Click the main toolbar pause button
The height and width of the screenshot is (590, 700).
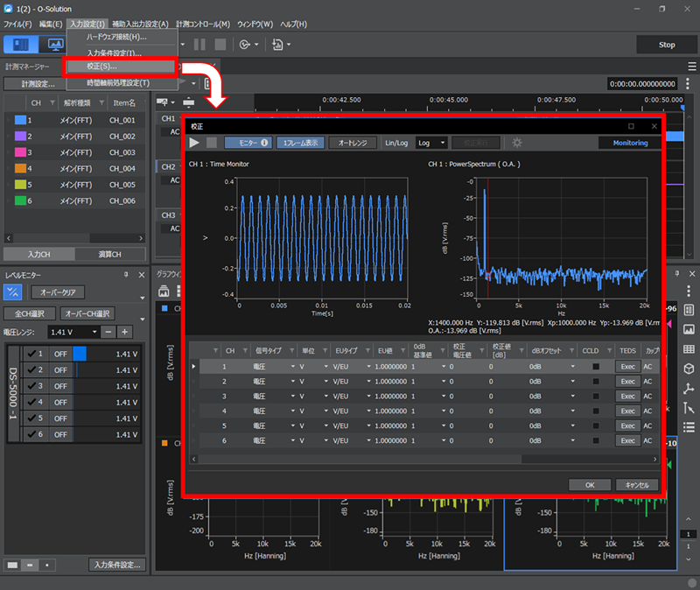pos(199,45)
